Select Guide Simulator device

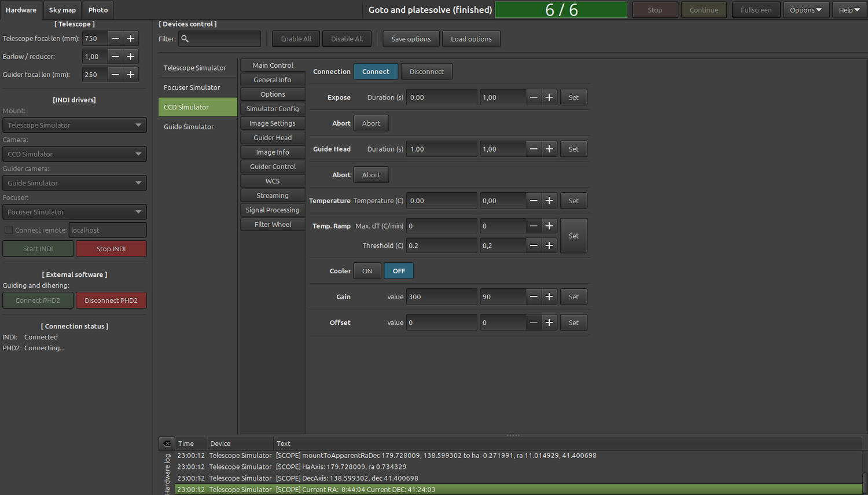click(x=198, y=127)
